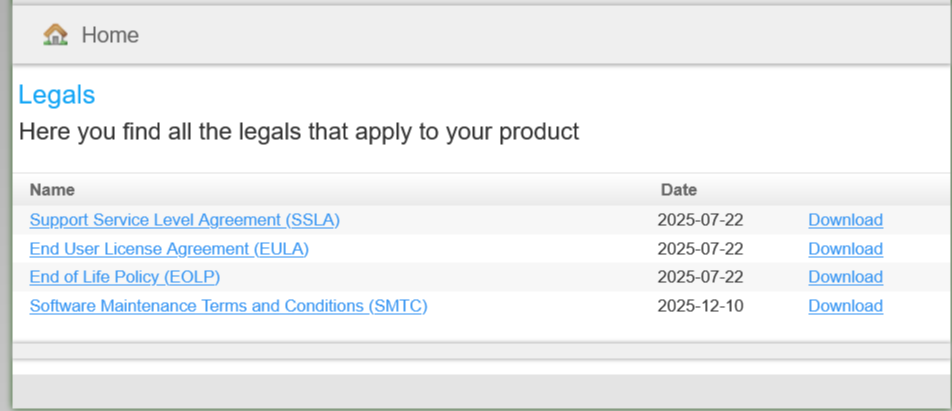Image resolution: width=952 pixels, height=411 pixels.
Task: Open the End of Life Policy link
Action: pos(125,277)
